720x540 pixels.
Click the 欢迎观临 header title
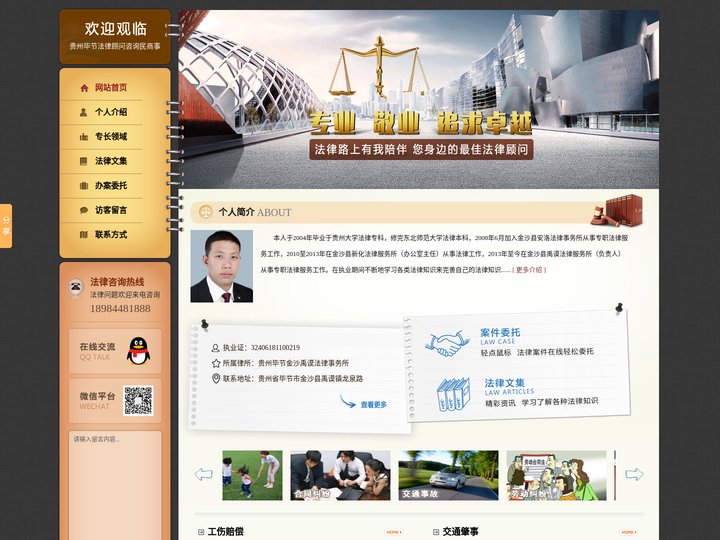[x=115, y=29]
